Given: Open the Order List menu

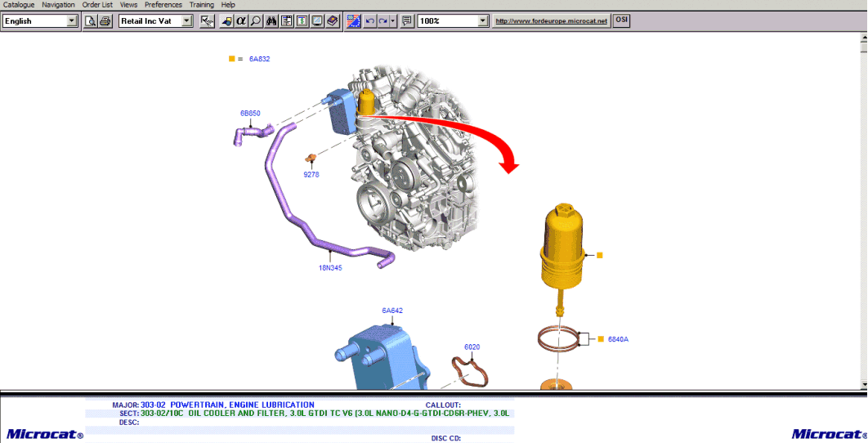Looking at the screenshot, I should pos(97,5).
